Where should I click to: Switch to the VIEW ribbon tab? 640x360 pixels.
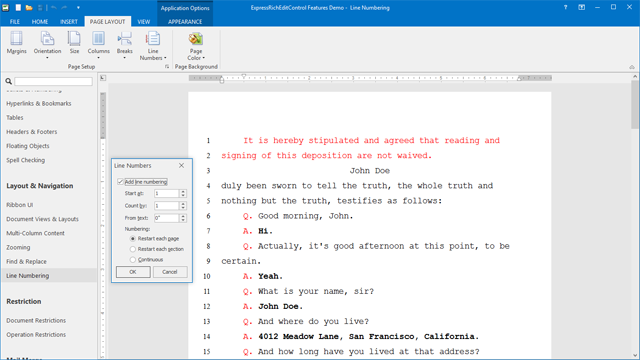pyautogui.click(x=144, y=22)
